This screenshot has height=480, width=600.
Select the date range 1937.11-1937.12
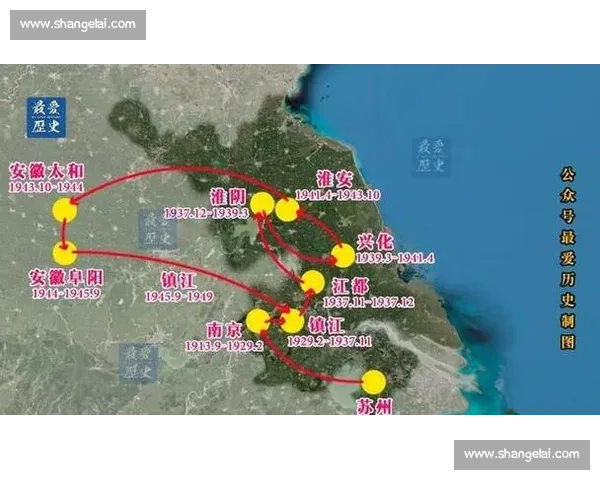pos(369,302)
